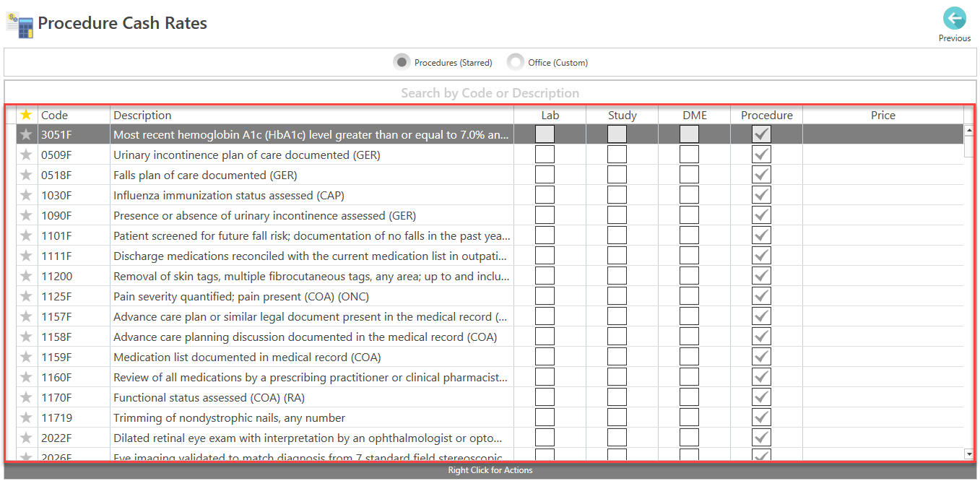Check the DME box for 1030F
Viewport: 980px width, 481px height.
click(689, 195)
